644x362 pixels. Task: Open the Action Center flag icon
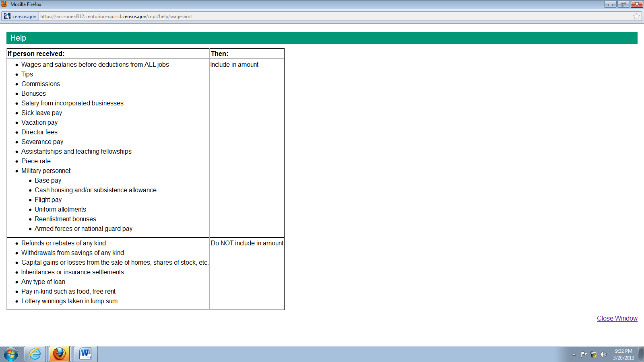584,354
